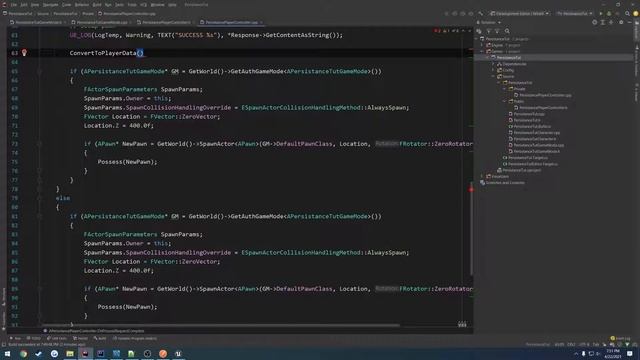Image resolution: width=640 pixels, height=360 pixels.
Task: Open Google Chrome from the Windows taskbar
Action: tap(23, 353)
